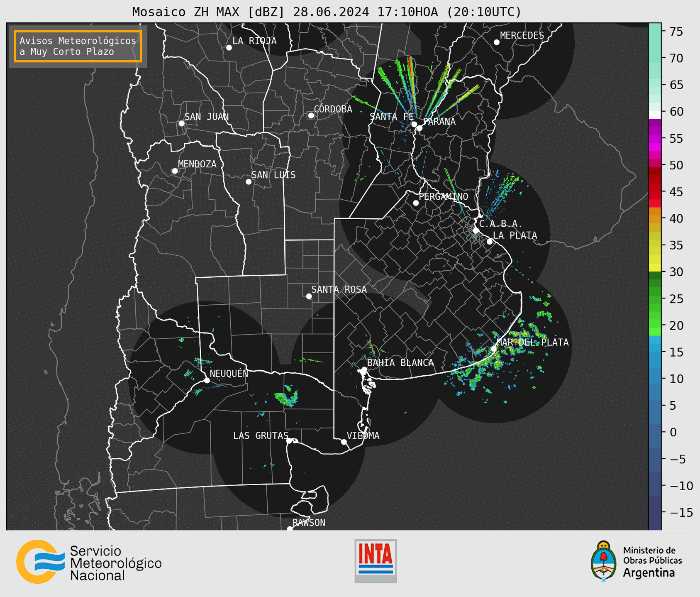700x597 pixels.
Task: Click the Mar del Plata marker dot
Action: [x=494, y=349]
